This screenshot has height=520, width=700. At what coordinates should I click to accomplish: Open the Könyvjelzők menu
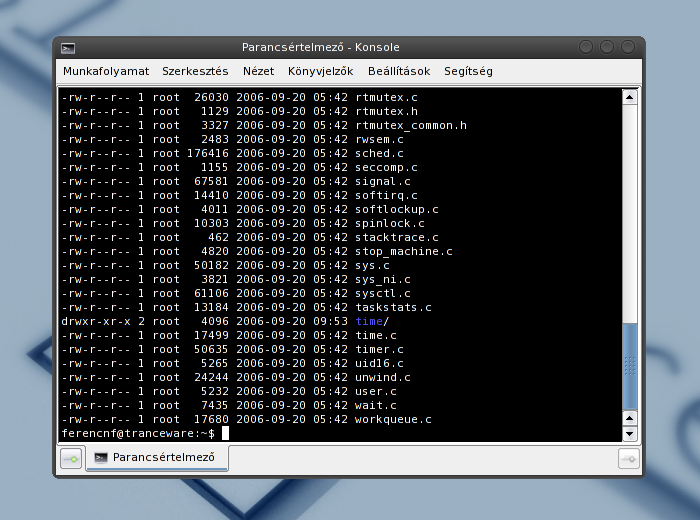click(321, 71)
